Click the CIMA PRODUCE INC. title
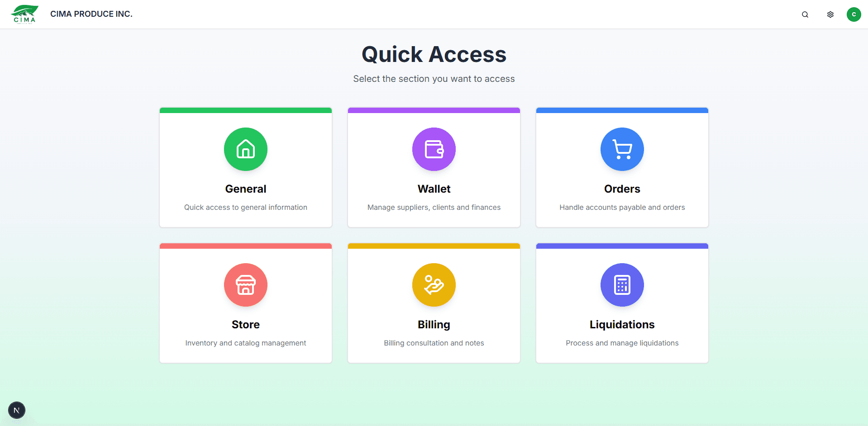 [x=91, y=14]
